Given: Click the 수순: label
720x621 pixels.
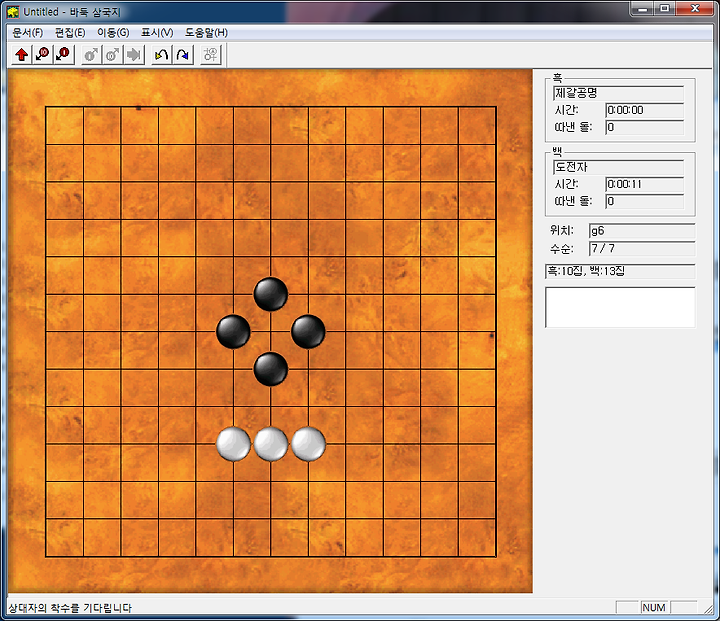Looking at the screenshot, I should 562,249.
